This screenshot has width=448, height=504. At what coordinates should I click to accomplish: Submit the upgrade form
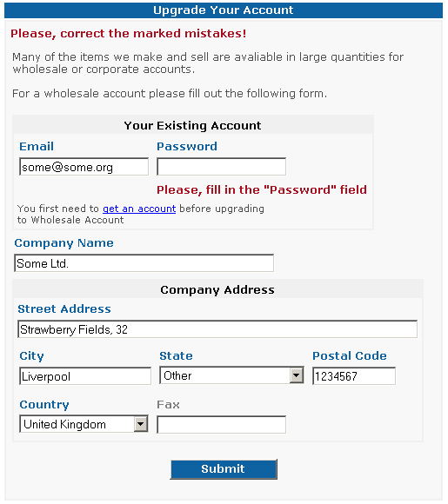click(x=224, y=469)
